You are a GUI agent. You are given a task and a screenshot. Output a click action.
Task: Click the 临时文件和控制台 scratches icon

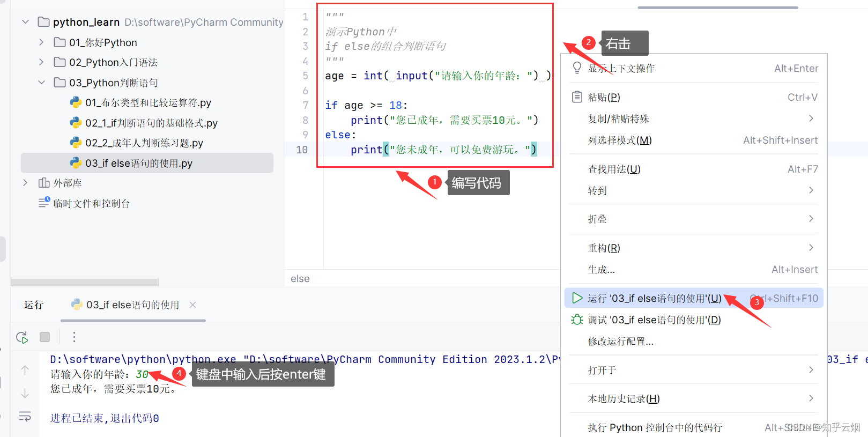tap(44, 203)
